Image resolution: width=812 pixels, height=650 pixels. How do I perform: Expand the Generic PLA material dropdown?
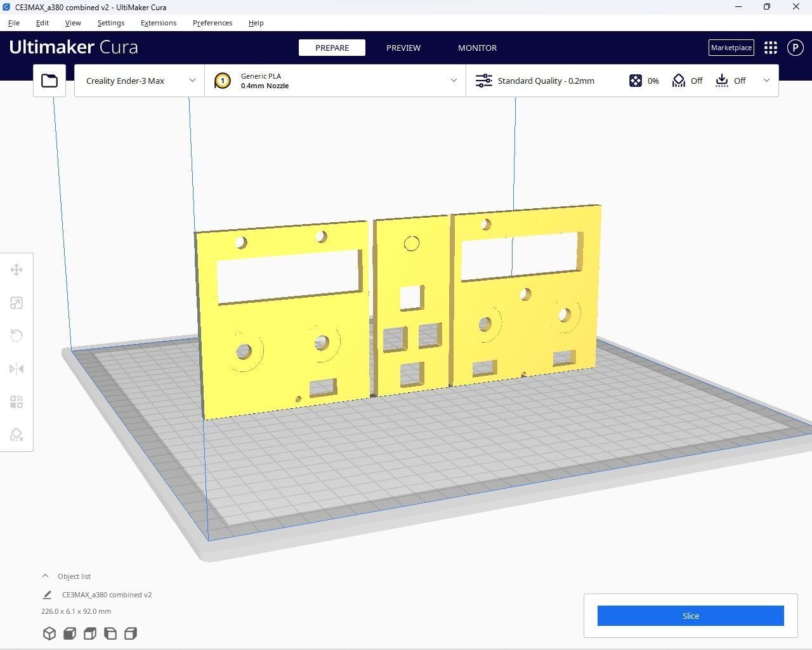point(335,81)
